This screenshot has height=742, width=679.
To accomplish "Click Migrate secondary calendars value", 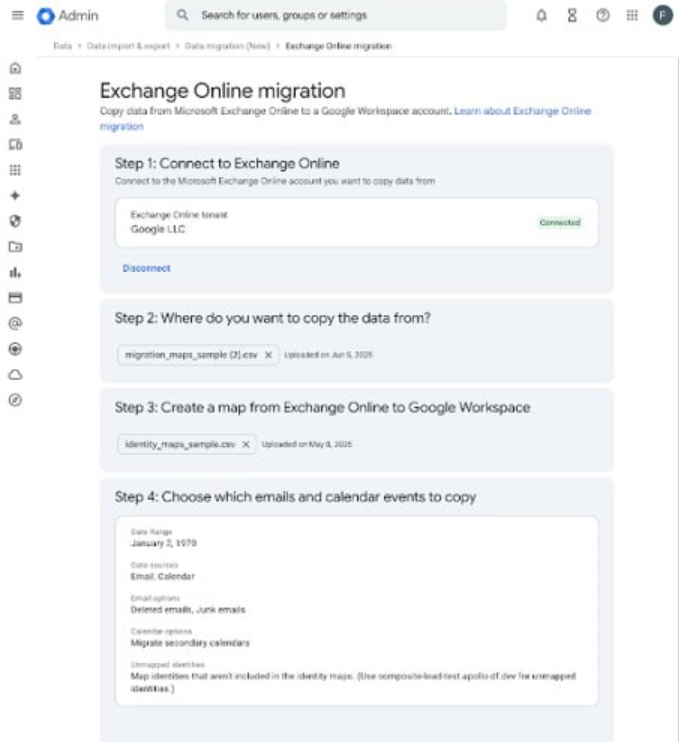I will pyautogui.click(x=190, y=643).
